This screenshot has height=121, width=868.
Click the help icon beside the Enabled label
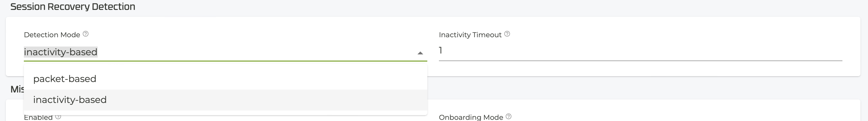(58, 117)
